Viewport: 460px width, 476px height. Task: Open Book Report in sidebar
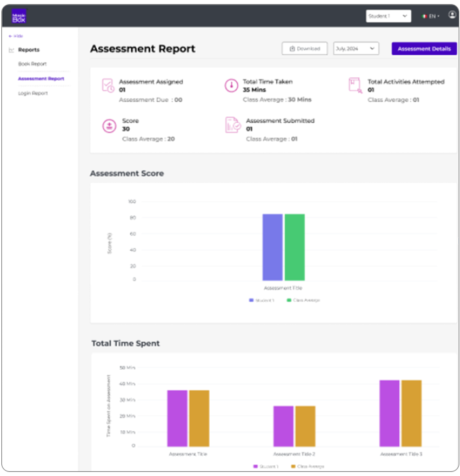point(32,64)
